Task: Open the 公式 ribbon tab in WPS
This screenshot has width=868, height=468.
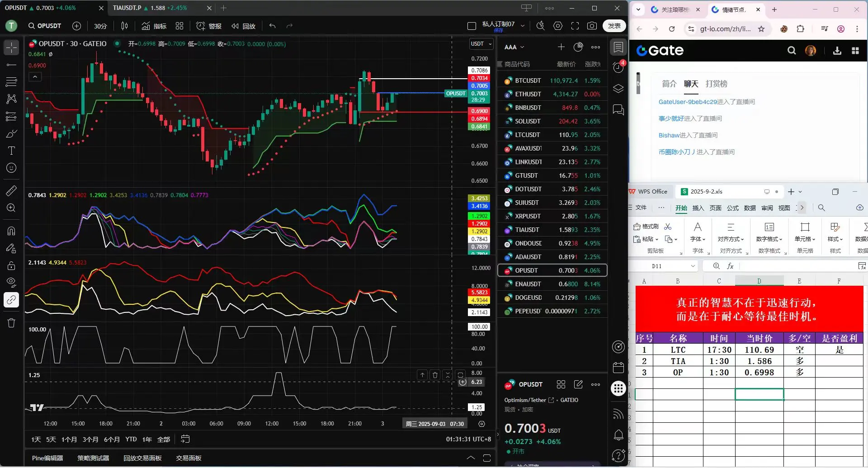Action: click(x=732, y=208)
